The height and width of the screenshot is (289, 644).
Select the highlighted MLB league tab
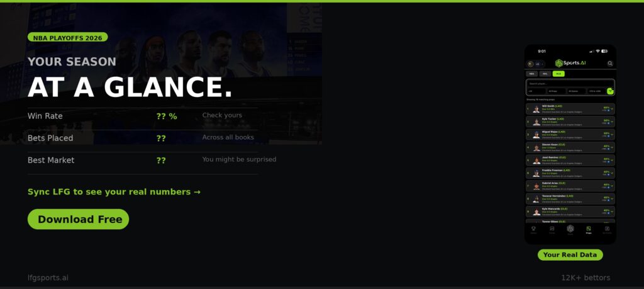(x=558, y=74)
